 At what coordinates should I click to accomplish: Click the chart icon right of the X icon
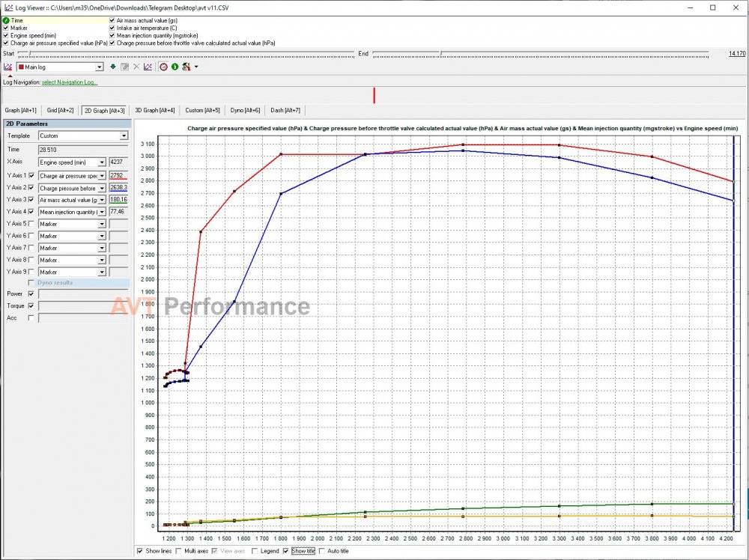tap(148, 67)
